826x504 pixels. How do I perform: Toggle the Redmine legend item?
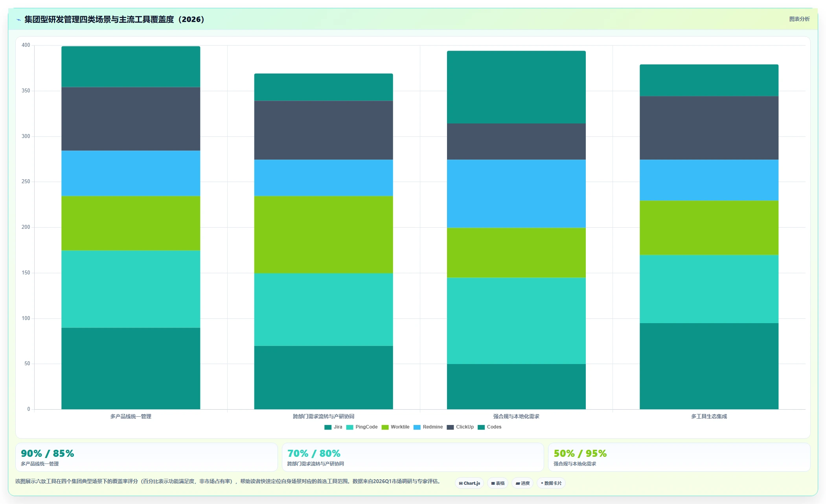[x=428, y=427]
